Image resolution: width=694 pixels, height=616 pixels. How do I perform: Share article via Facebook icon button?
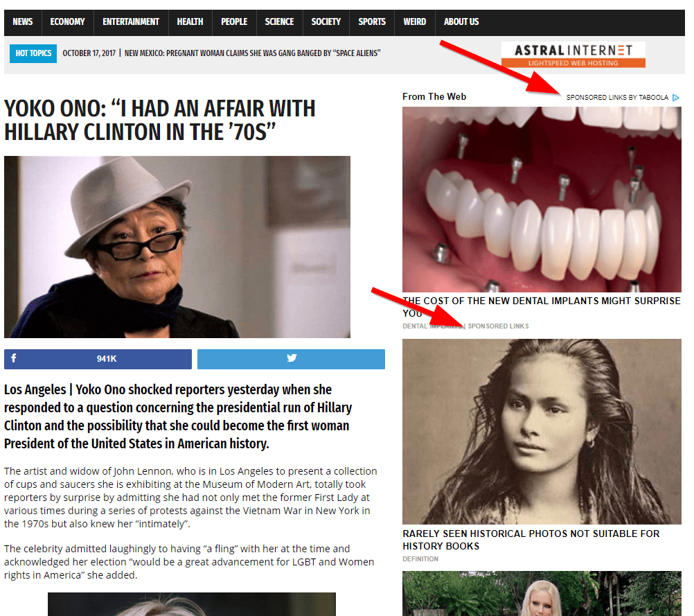coord(98,359)
